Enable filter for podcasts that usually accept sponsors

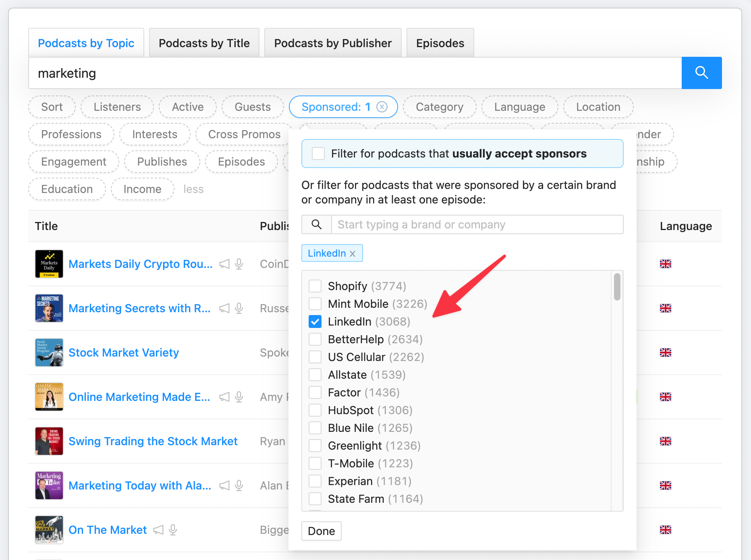click(x=318, y=153)
